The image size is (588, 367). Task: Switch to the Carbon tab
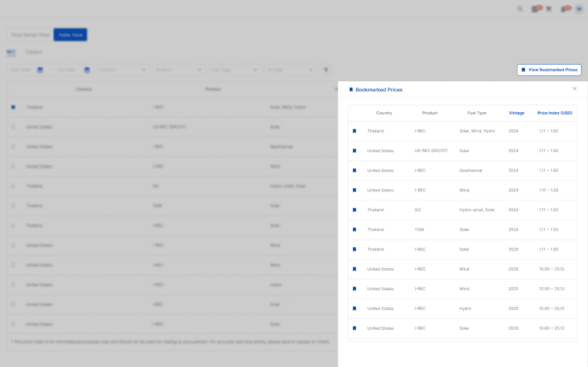pos(34,52)
